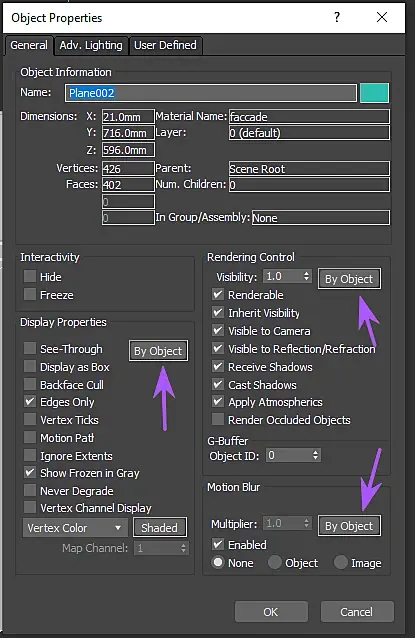Click into the Name field Plane002
Viewport: 415px width, 638px height.
point(210,93)
